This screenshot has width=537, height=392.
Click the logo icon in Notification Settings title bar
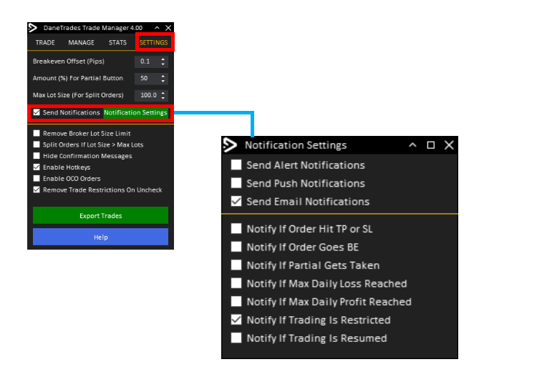coord(230,145)
